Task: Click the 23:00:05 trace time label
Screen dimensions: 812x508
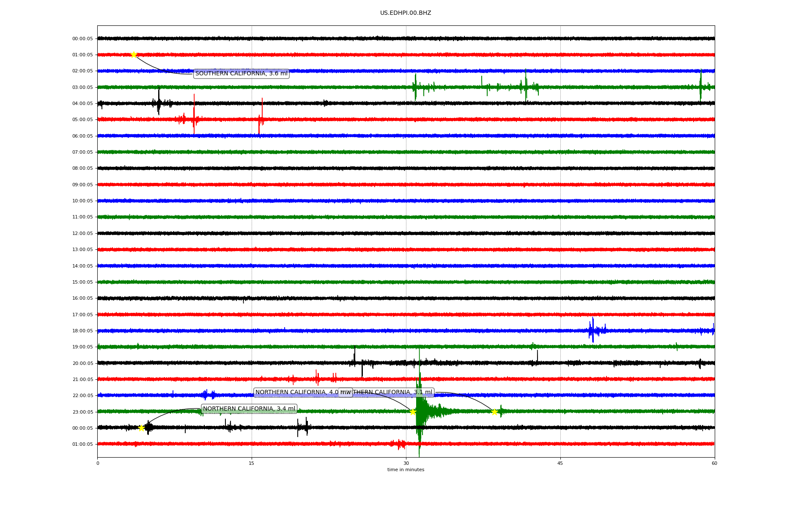Action: pyautogui.click(x=82, y=412)
